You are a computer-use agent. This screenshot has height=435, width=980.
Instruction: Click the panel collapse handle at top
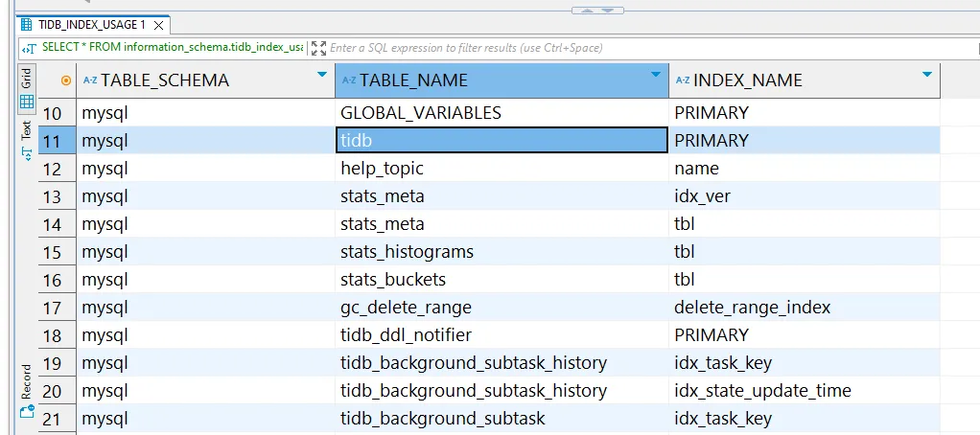click(x=597, y=10)
